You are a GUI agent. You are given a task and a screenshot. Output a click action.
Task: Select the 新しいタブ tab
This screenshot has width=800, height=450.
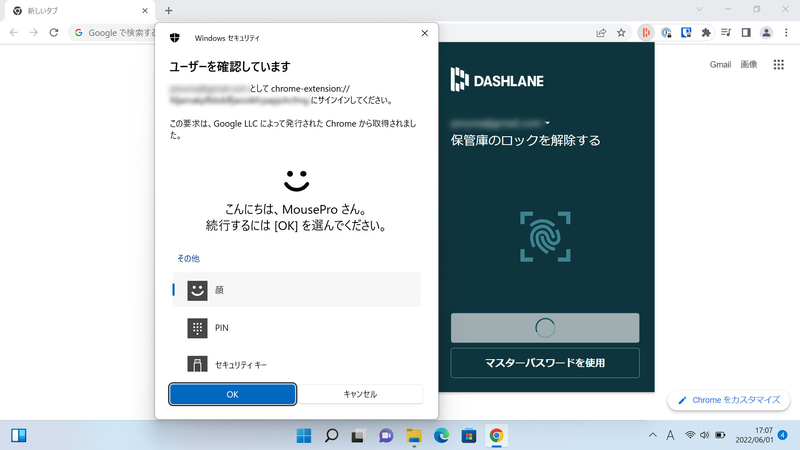pos(81,11)
